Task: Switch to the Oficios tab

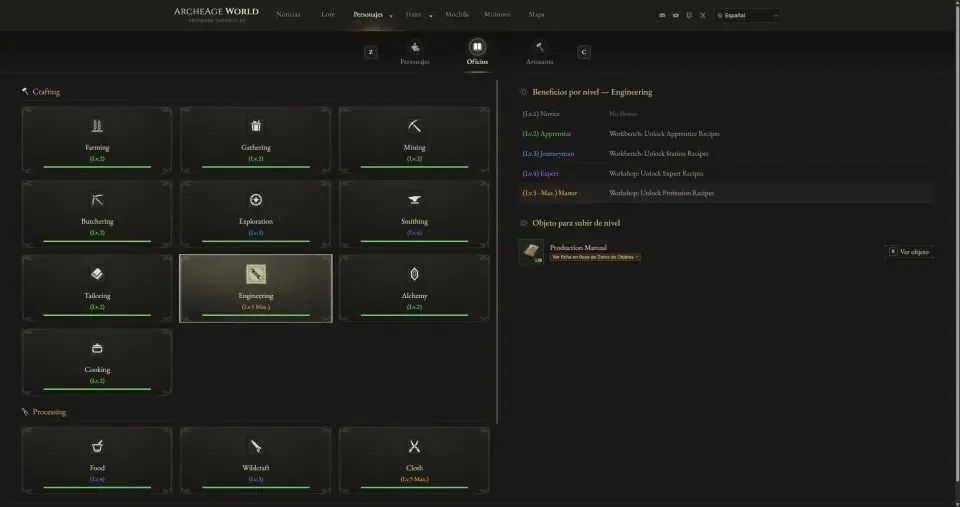Action: click(477, 52)
